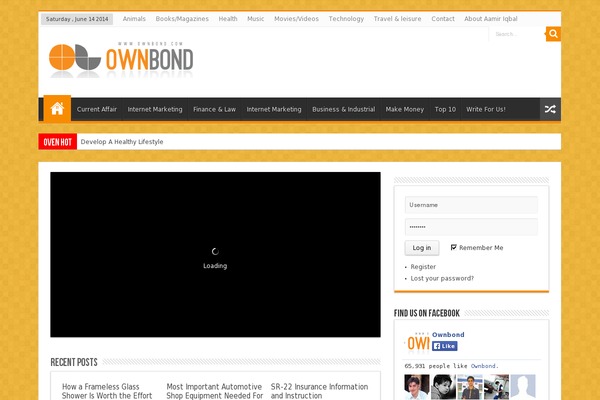600x400 pixels.
Task: Open the Make Money menu item
Action: coord(404,109)
